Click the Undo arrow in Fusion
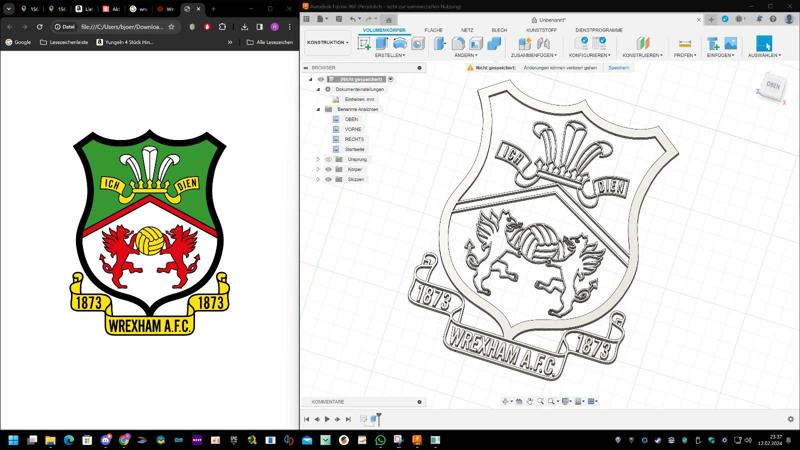The image size is (800, 450). point(353,19)
